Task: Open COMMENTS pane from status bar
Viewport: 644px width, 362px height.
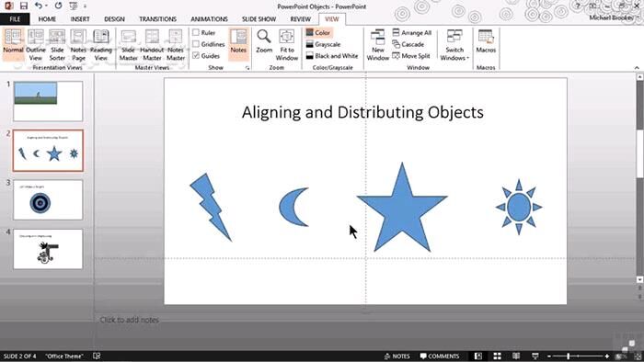Action: [x=440, y=356]
